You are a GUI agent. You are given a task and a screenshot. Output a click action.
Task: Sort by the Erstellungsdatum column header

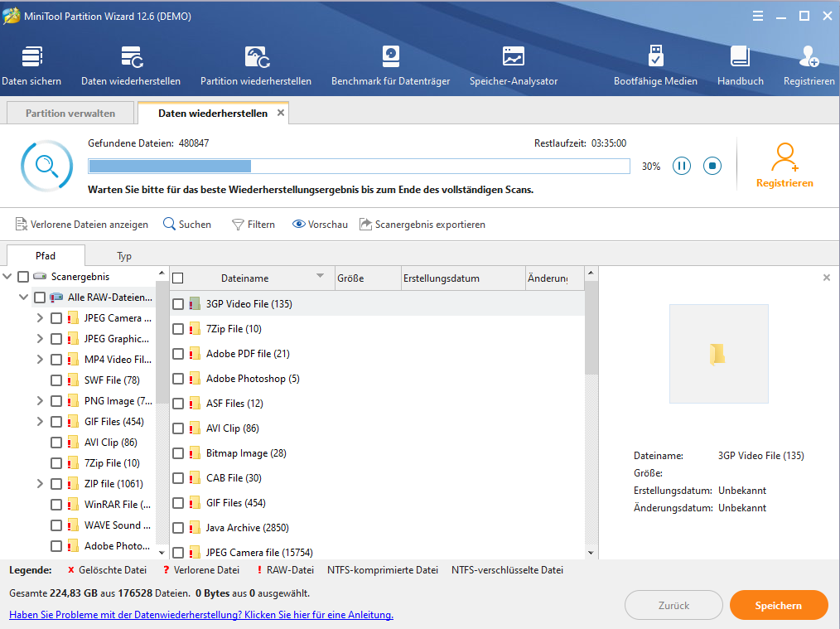[x=463, y=278]
